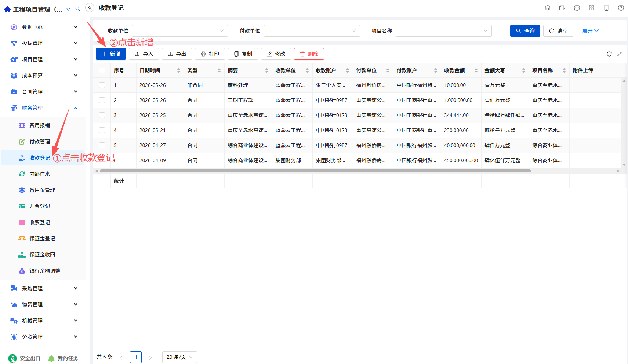Open the 20 条/页 page size dropdown
Image resolution: width=628 pixels, height=364 pixels.
[179, 357]
